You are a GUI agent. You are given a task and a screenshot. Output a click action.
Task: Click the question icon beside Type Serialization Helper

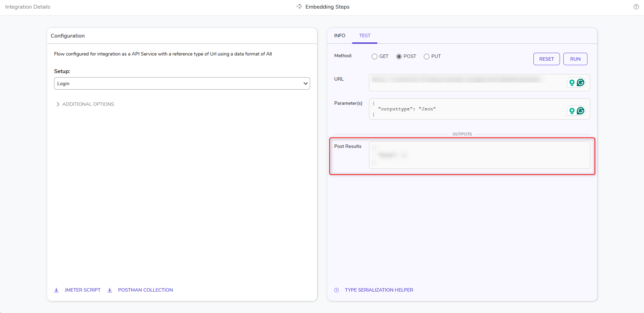(x=337, y=290)
